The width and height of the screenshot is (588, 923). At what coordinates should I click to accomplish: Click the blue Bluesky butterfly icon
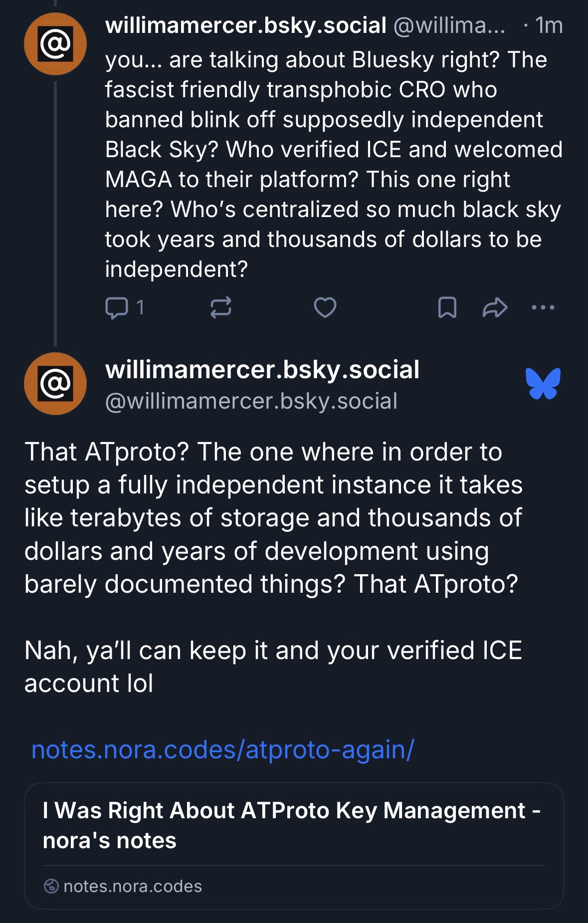click(x=543, y=384)
